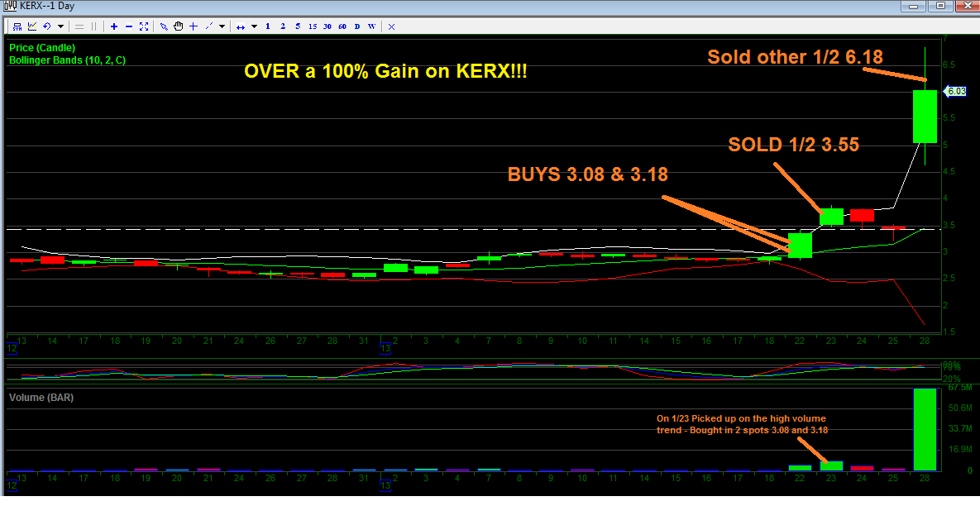Click the blue X toolbar icon

(x=391, y=26)
